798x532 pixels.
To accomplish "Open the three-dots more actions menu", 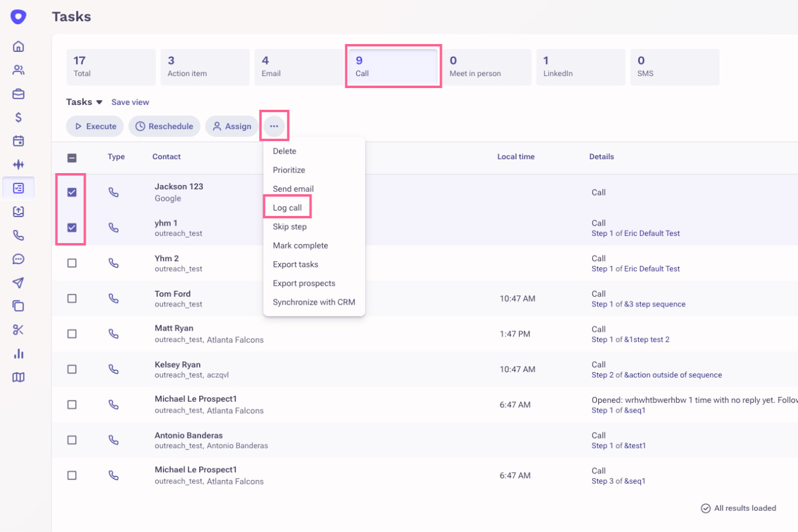I will [274, 126].
